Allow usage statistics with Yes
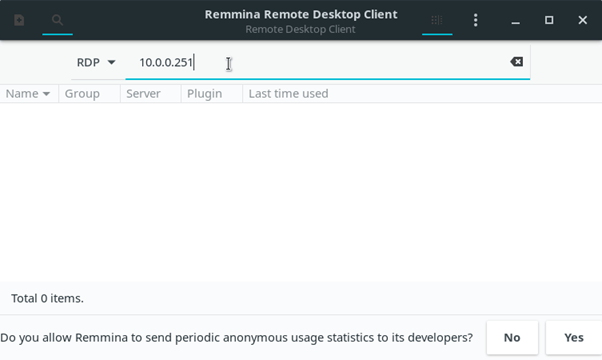This screenshot has width=602, height=360. point(574,338)
